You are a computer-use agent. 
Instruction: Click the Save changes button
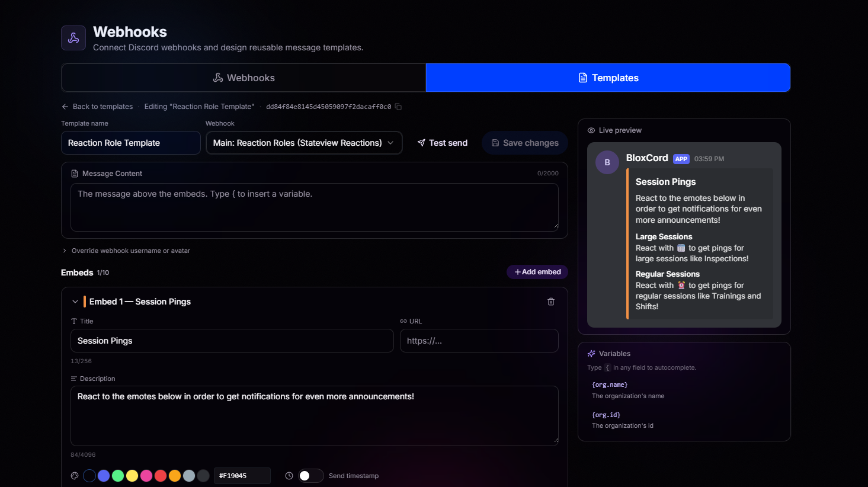[x=525, y=143]
